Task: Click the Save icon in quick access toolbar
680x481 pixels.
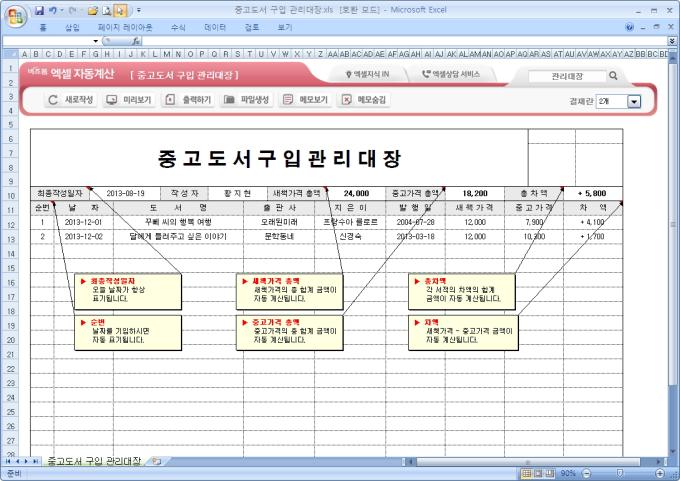Action: [39, 10]
